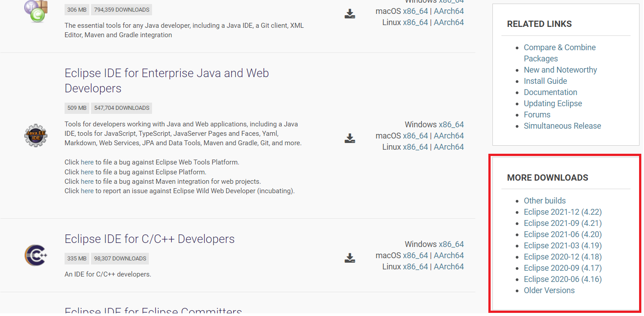644x316 pixels.
Task: Select macOS x86_64 in the 306 MB package row
Action: [x=415, y=11]
